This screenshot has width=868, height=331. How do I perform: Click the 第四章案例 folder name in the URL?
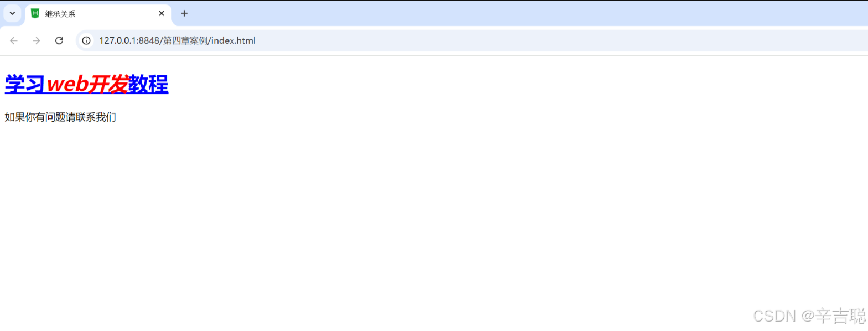185,40
